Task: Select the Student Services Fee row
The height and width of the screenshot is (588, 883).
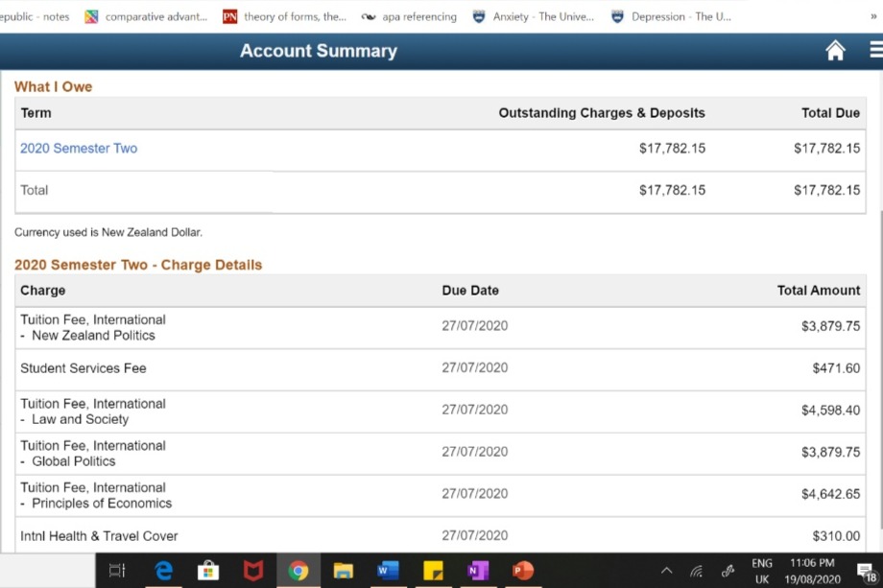Action: click(441, 369)
